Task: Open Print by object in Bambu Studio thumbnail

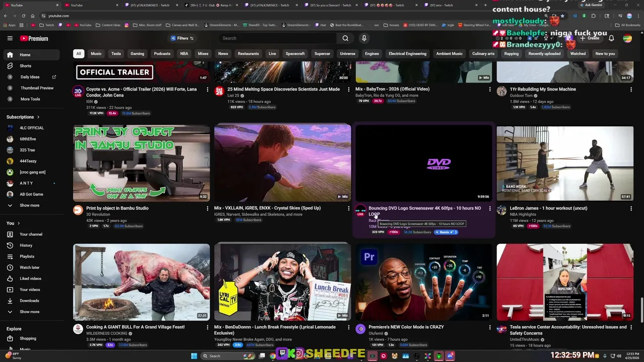Action: point(141,163)
